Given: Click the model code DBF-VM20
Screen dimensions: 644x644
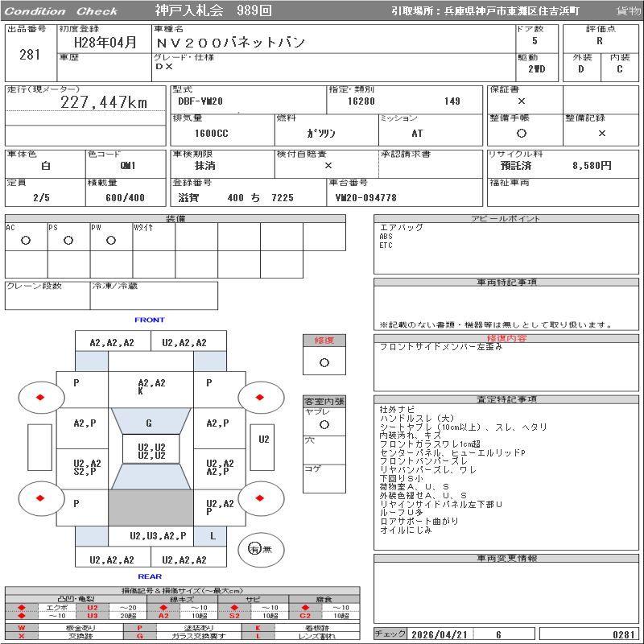Looking at the screenshot, I should pyautogui.click(x=200, y=101).
